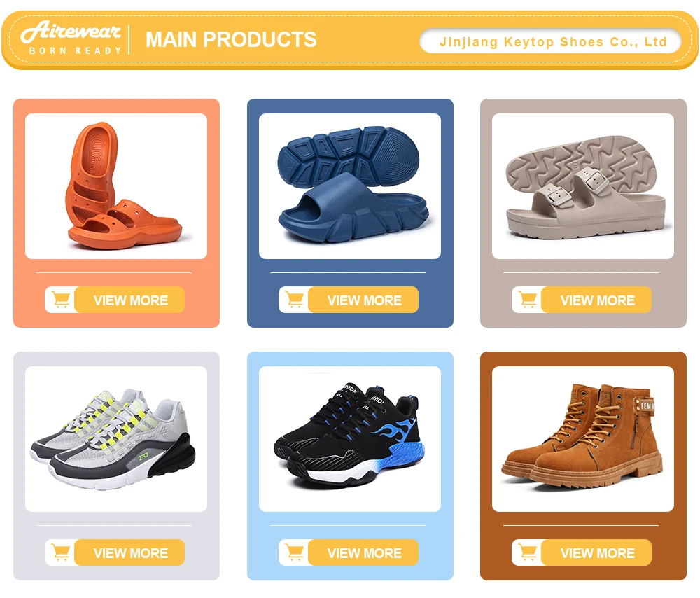The height and width of the screenshot is (598, 700).
Task: Open the orange clog slides product image
Action: coord(116,186)
